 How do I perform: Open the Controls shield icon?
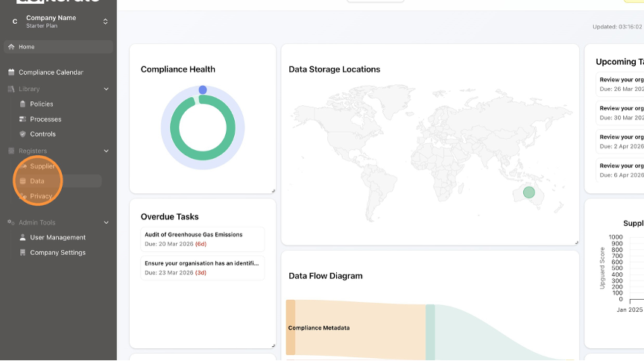tap(22, 134)
